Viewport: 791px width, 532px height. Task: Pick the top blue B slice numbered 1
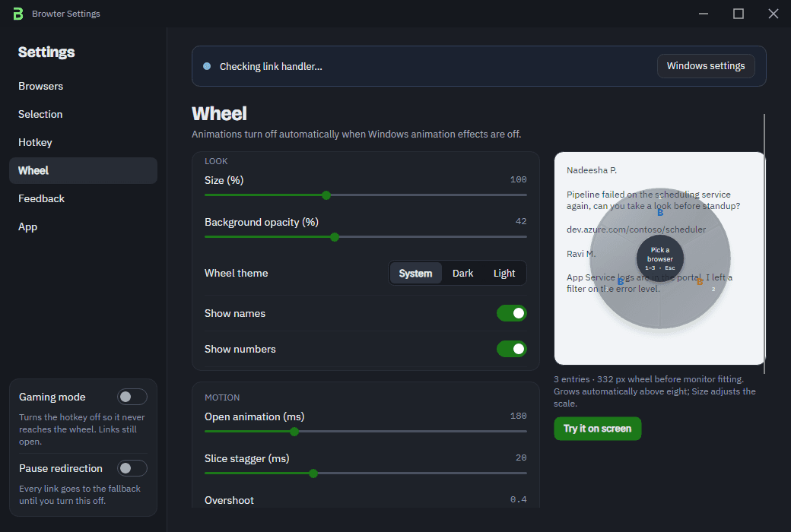[x=660, y=213]
